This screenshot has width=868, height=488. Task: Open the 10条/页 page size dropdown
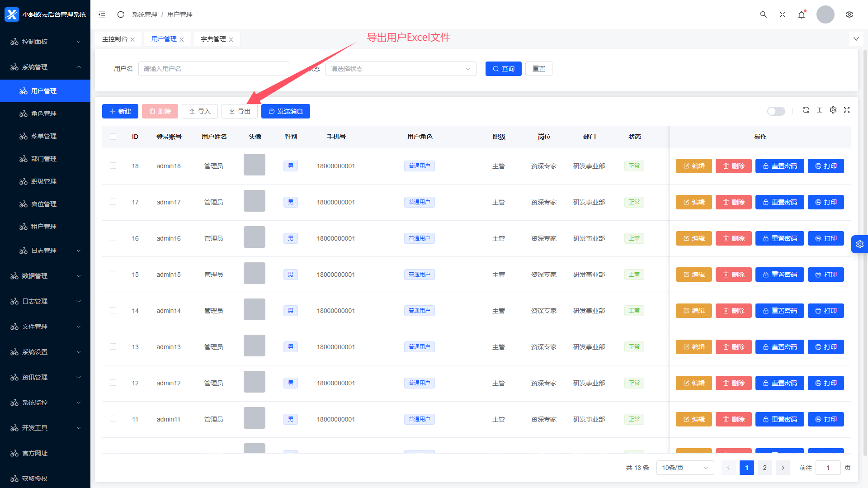685,468
